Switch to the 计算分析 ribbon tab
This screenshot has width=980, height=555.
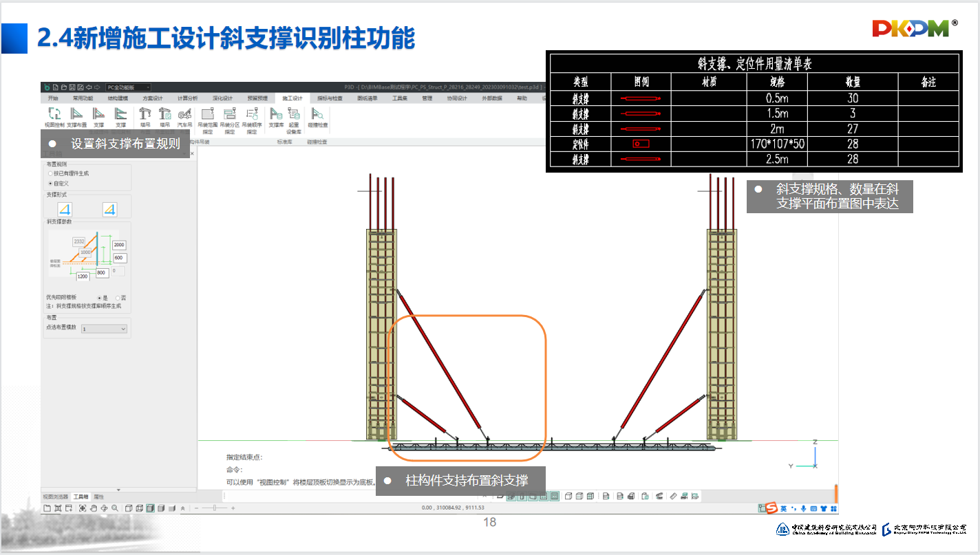click(x=187, y=98)
